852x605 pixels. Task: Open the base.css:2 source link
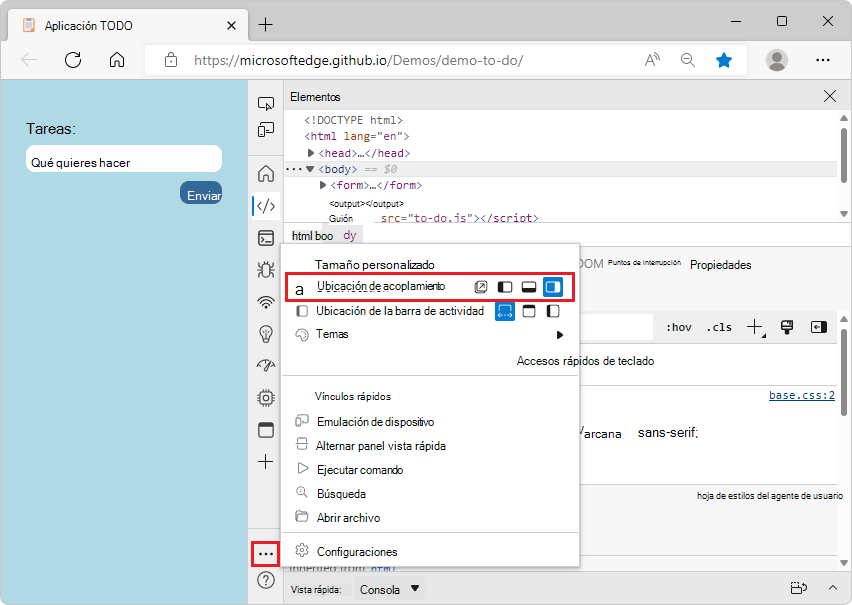(801, 395)
